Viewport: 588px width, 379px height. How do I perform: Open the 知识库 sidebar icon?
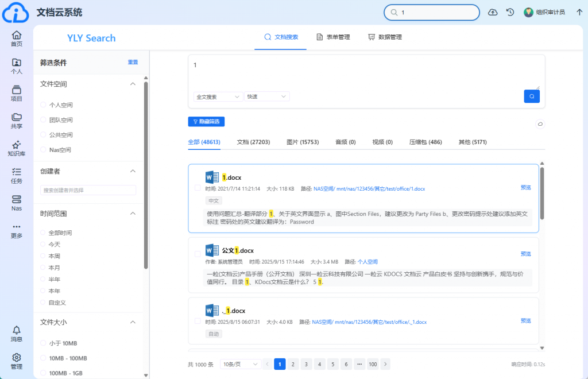tap(16, 148)
